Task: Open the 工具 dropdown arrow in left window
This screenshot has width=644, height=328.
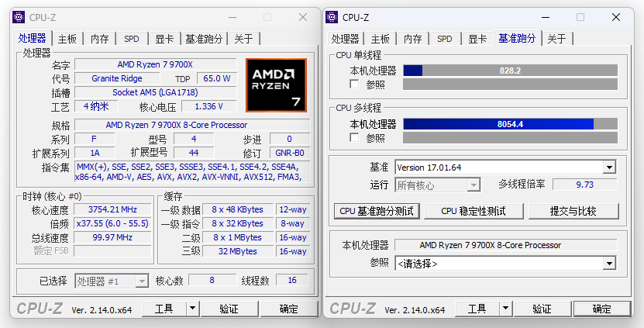Action: coord(192,309)
